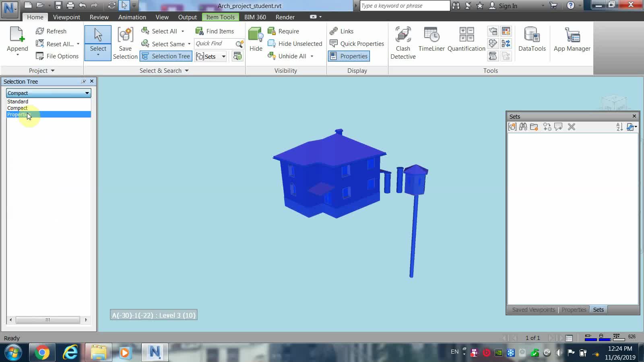Toggle the Properties window button
The height and width of the screenshot is (362, 644).
349,56
